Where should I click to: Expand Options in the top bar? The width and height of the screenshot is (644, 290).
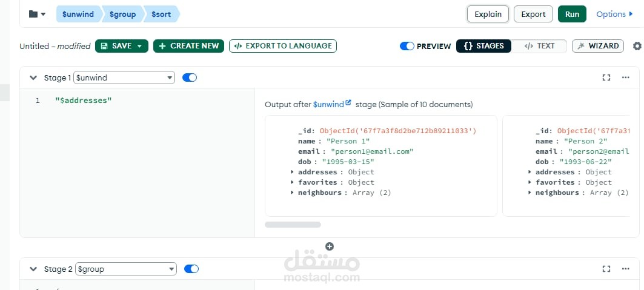[x=614, y=14]
